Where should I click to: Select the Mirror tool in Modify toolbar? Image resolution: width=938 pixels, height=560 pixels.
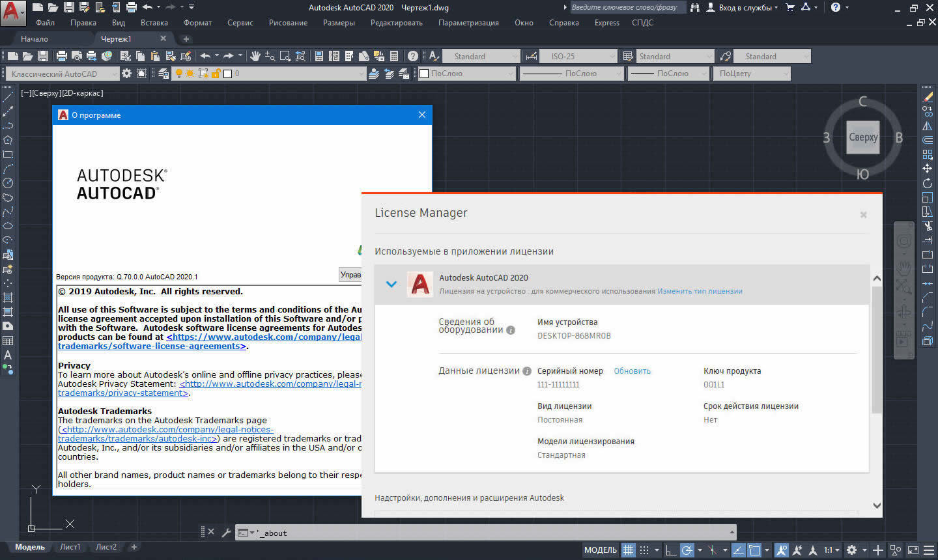[x=928, y=126]
